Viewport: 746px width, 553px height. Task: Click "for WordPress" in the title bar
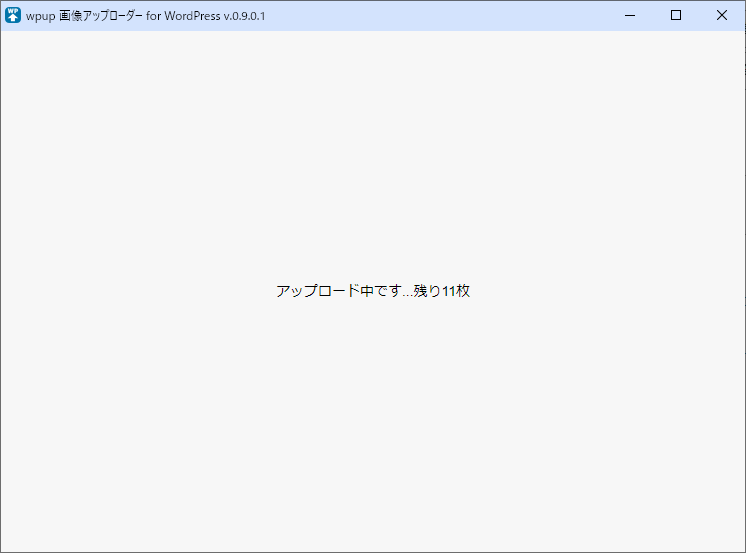click(185, 16)
